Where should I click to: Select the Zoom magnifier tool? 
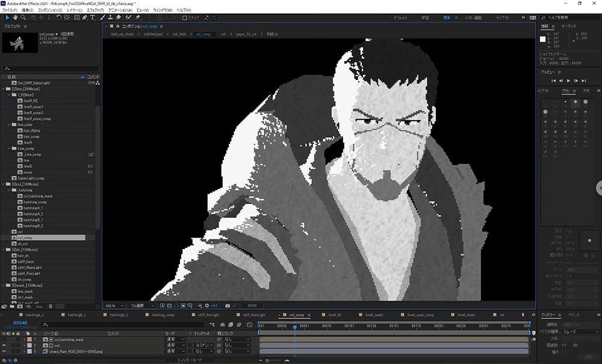point(23,17)
